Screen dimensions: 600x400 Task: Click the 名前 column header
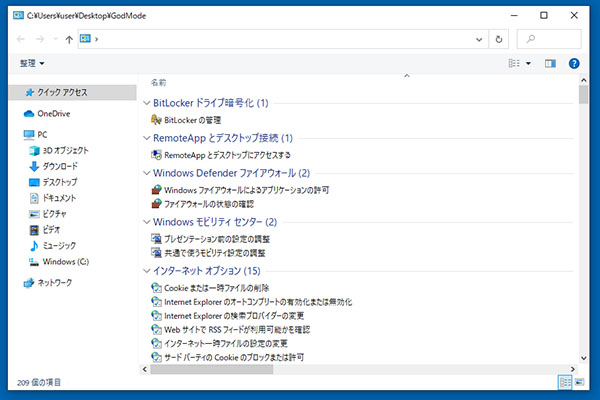point(158,82)
